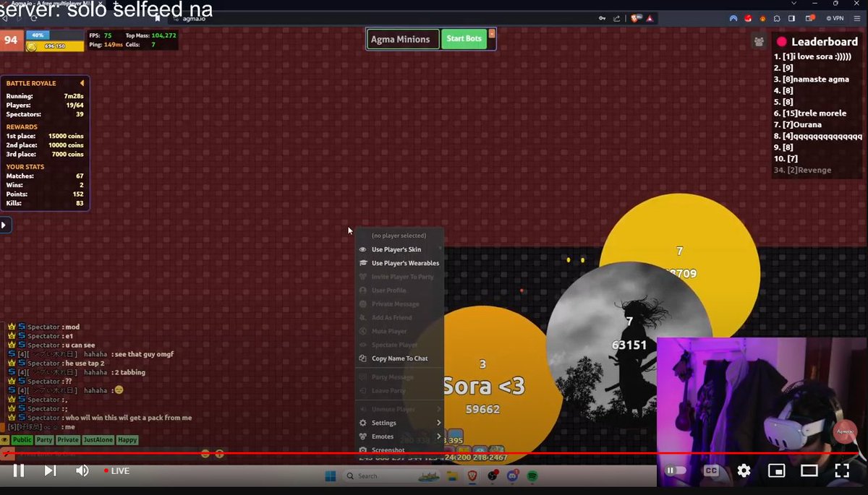The image size is (868, 495).
Task: Toggle chat visibility eye icon
Action: pos(4,439)
